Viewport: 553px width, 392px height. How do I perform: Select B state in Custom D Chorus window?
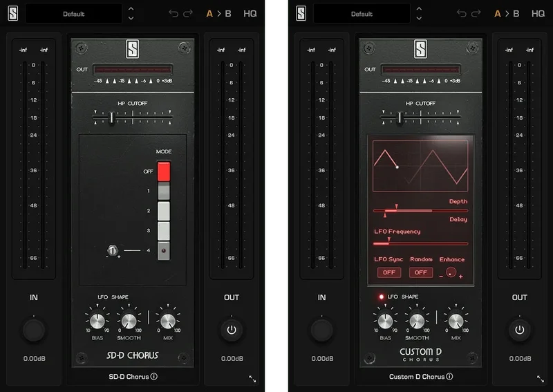coord(516,14)
